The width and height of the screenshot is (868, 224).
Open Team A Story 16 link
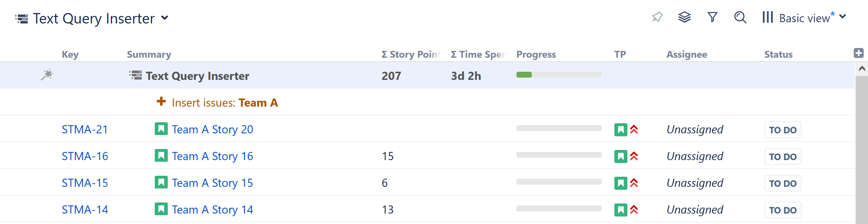(212, 157)
